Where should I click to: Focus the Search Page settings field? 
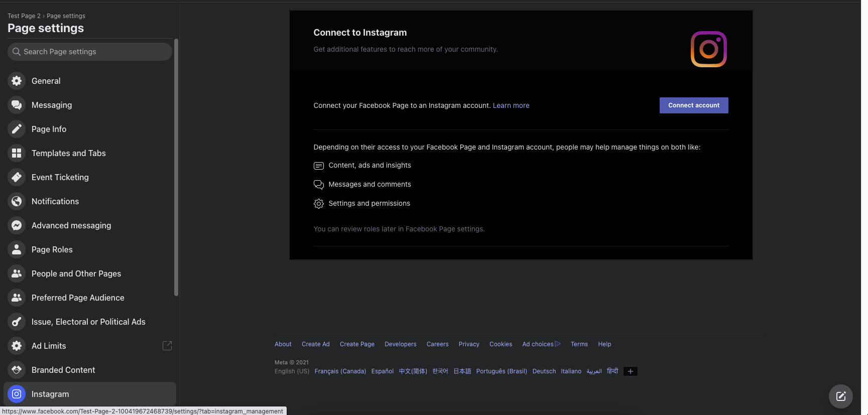coord(90,52)
